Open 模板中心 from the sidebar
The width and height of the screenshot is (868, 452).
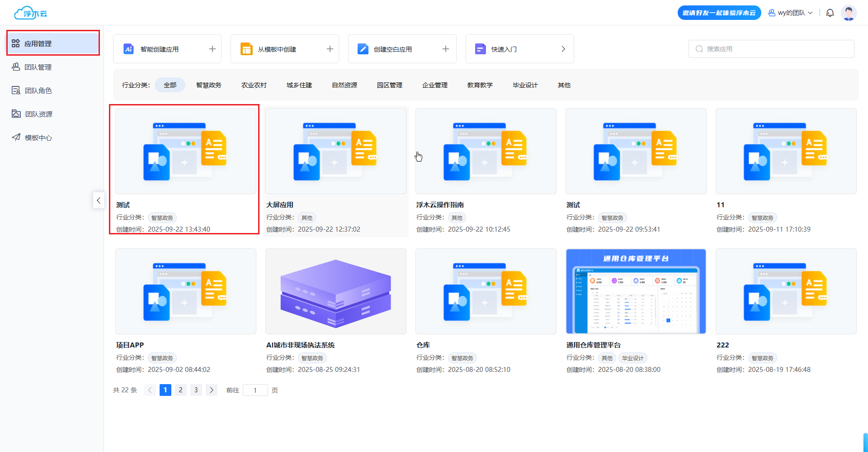(38, 138)
